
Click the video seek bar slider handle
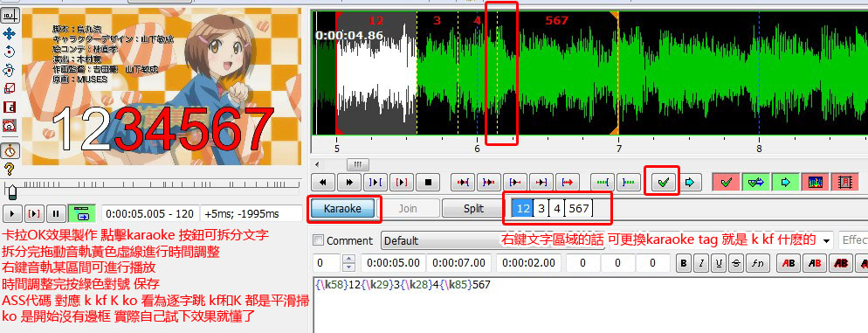pyautogui.click(x=11, y=191)
